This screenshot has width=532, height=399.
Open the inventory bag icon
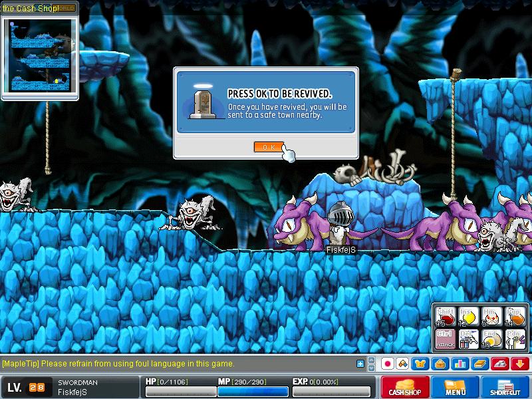pyautogui.click(x=440, y=364)
